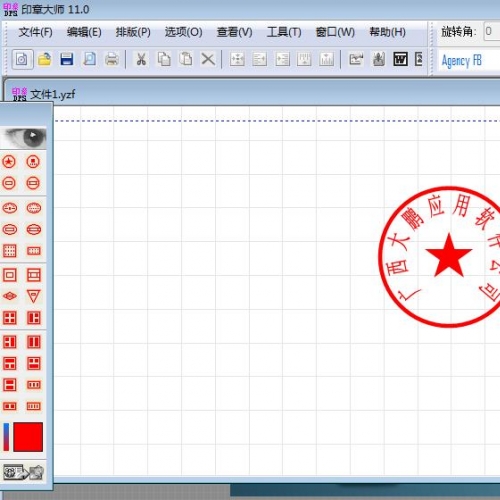
Task: Open the 工具(T) menu
Action: [x=284, y=32]
